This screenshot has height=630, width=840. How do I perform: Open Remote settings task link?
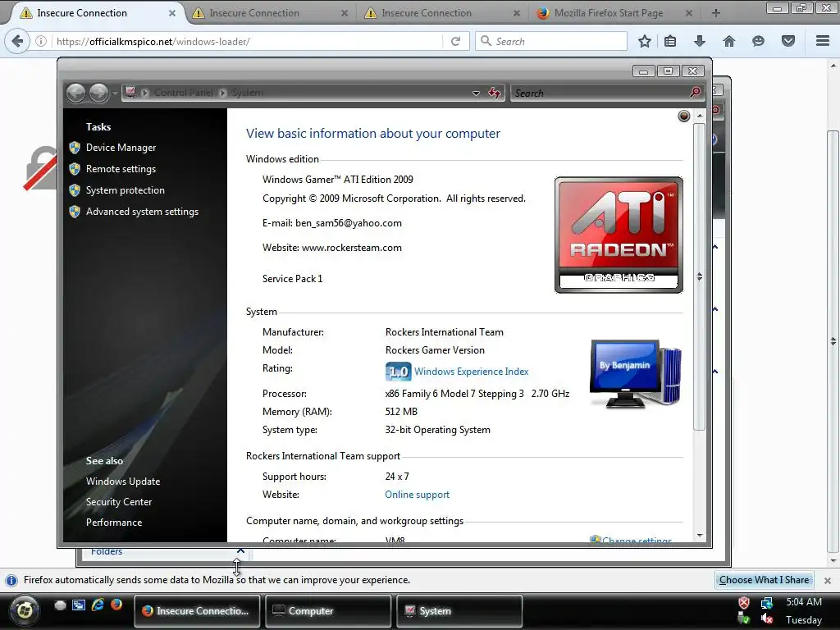[121, 169]
